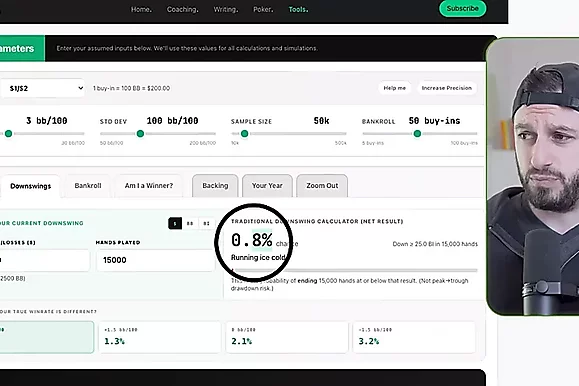579x386 pixels.
Task: Select the Tools nav item
Action: pos(298,10)
